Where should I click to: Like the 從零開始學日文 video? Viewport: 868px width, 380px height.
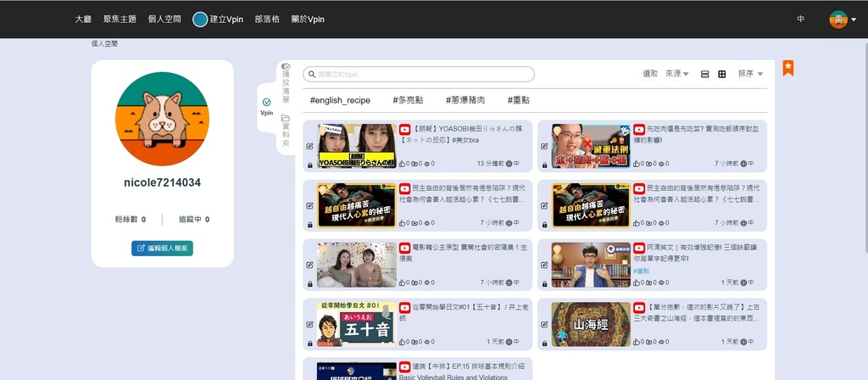tap(402, 342)
